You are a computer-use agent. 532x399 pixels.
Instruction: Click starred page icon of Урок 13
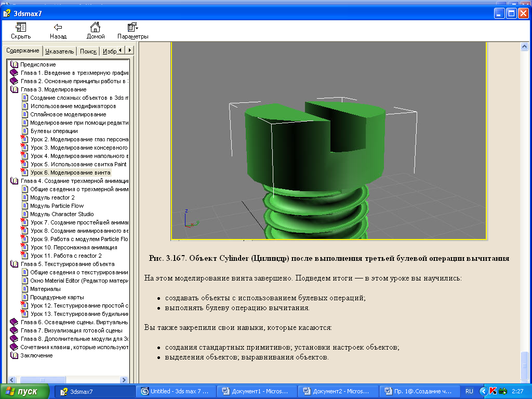click(24, 313)
